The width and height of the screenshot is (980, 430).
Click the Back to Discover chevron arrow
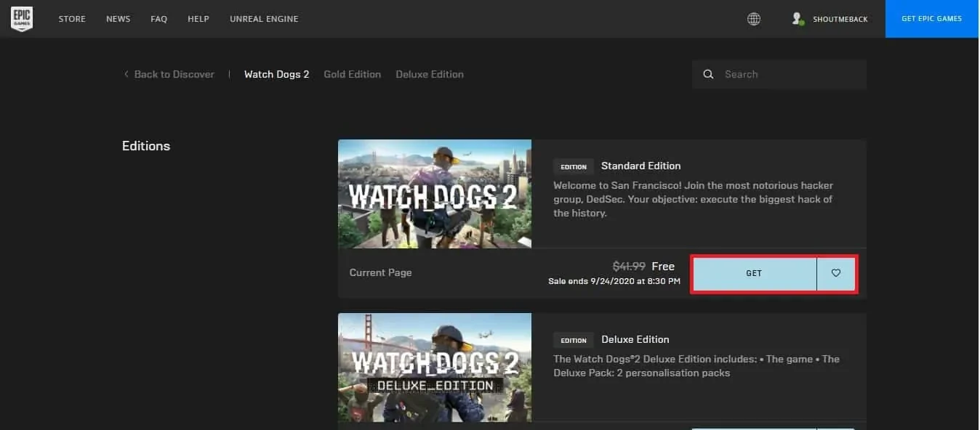(126, 74)
